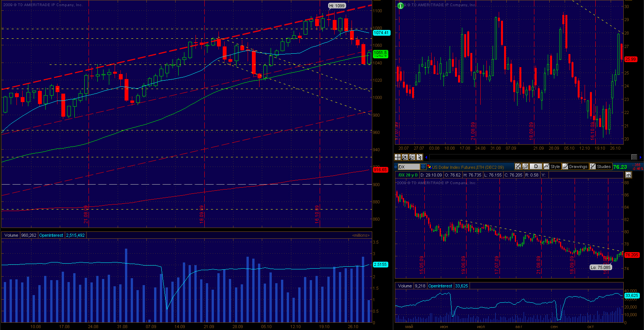Open the Studies menu
The height and width of the screenshot is (330, 644).
coord(601,167)
